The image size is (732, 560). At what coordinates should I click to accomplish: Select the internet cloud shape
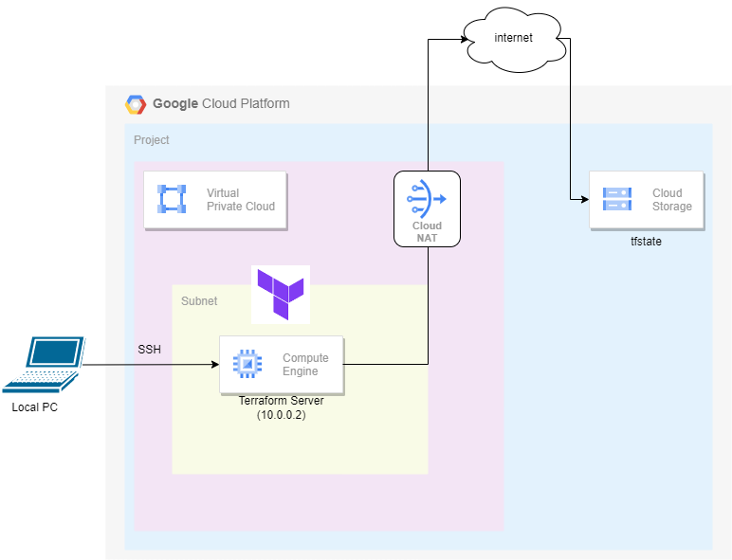coord(515,40)
